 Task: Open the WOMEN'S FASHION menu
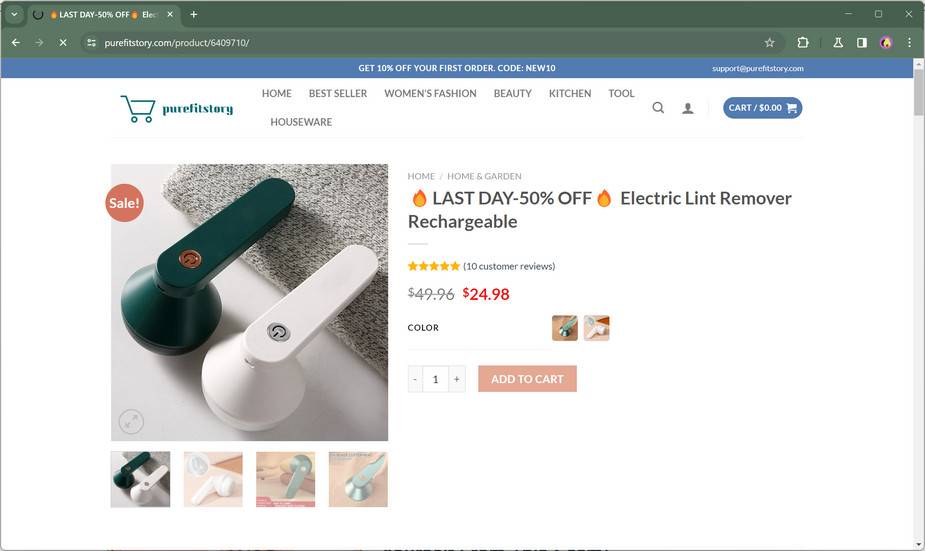pos(430,93)
